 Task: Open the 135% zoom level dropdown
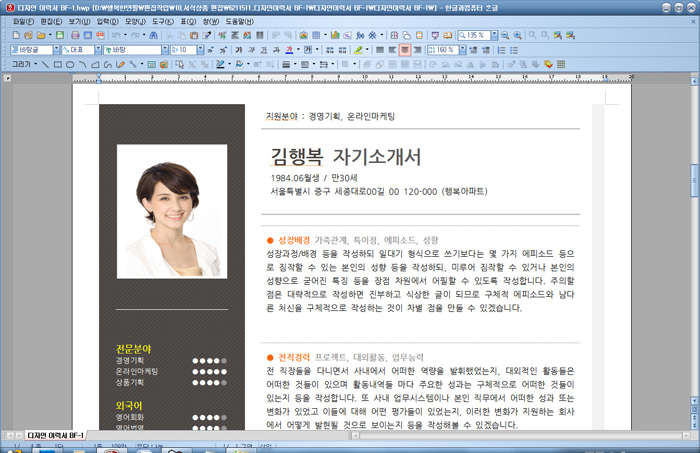pos(494,35)
